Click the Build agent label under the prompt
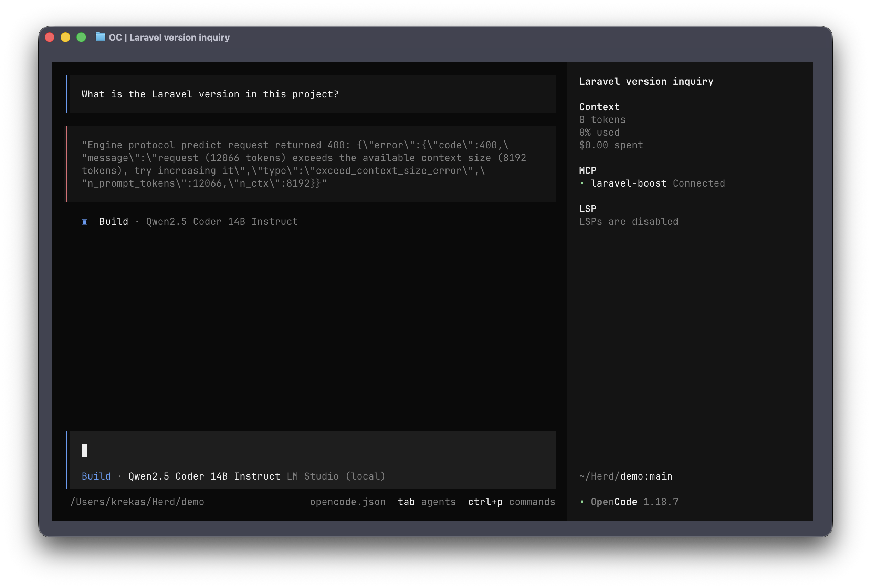The height and width of the screenshot is (588, 871). click(96, 476)
